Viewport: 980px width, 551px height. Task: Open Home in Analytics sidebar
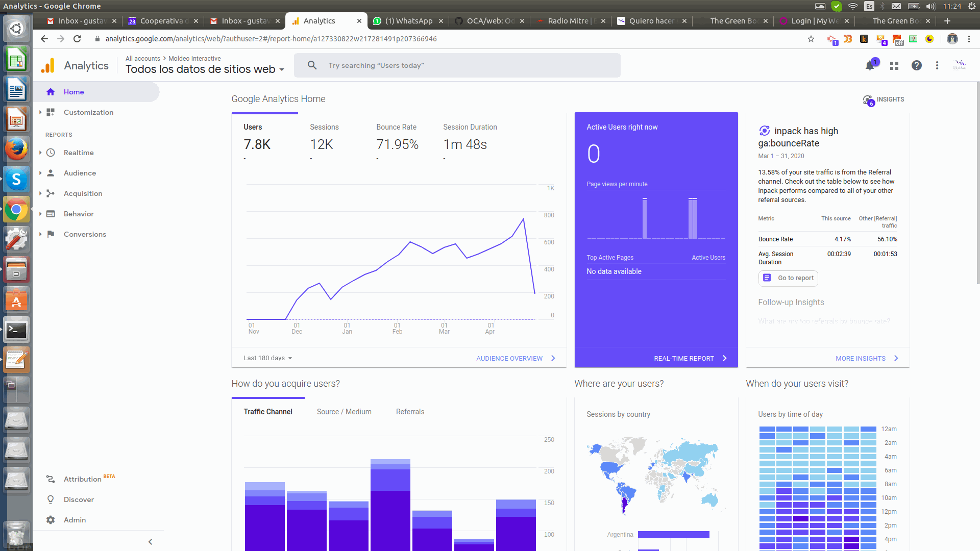coord(96,92)
